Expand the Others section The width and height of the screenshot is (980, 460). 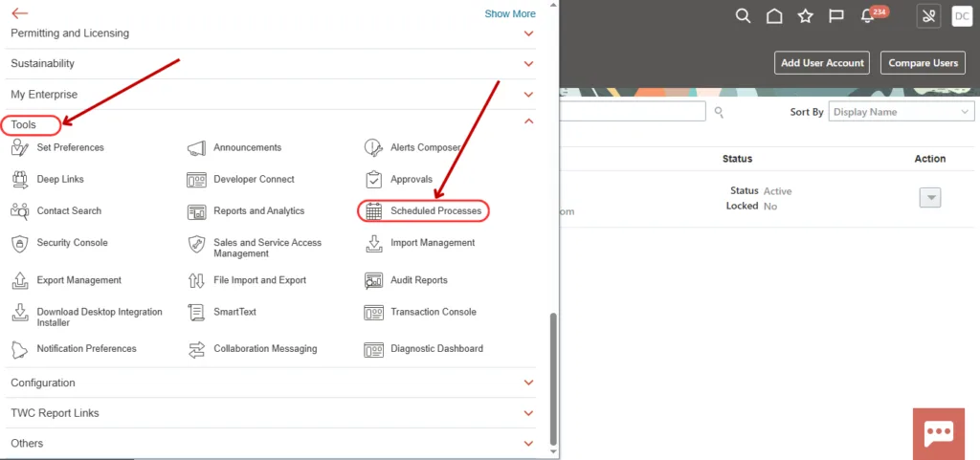click(528, 443)
